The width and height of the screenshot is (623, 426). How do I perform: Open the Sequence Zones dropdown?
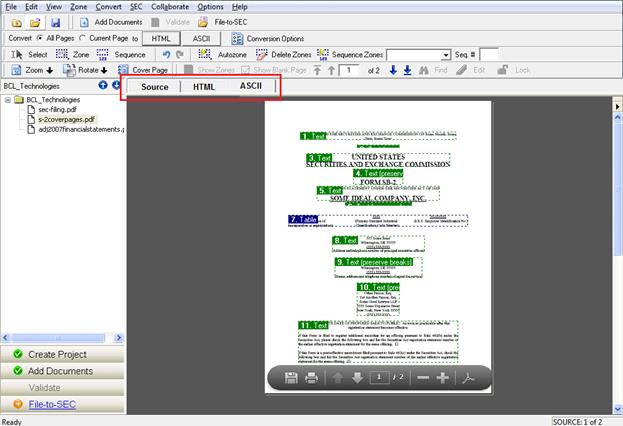446,55
